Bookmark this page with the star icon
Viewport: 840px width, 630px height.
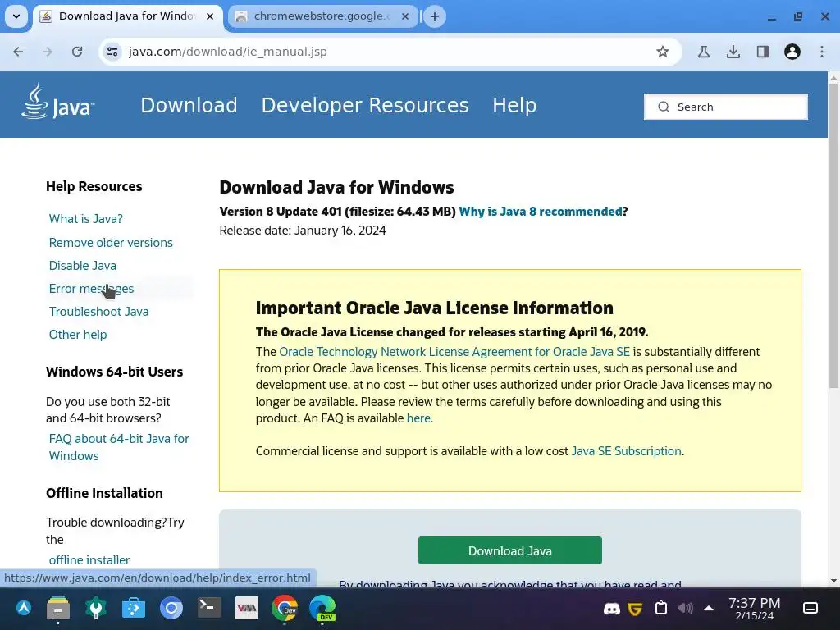pyautogui.click(x=663, y=52)
